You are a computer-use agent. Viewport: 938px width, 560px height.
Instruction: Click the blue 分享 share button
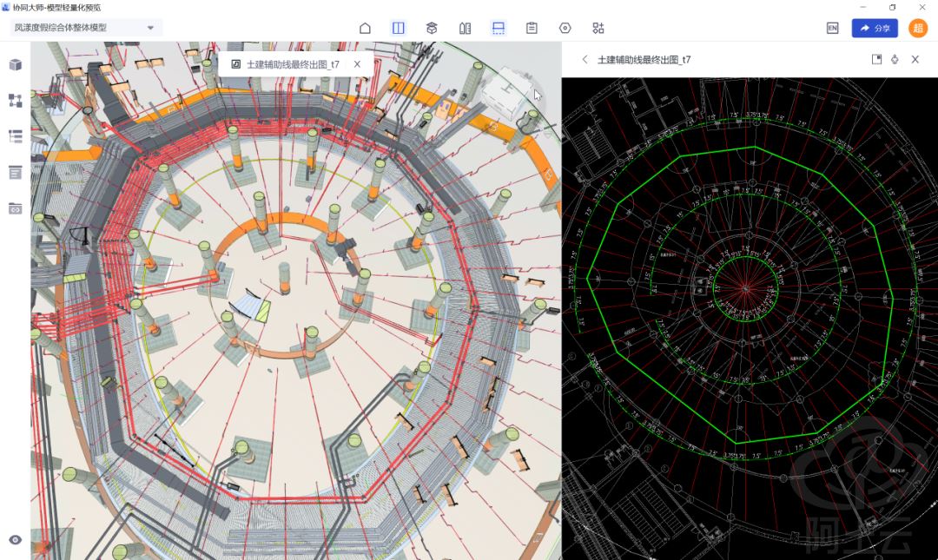[x=875, y=28]
